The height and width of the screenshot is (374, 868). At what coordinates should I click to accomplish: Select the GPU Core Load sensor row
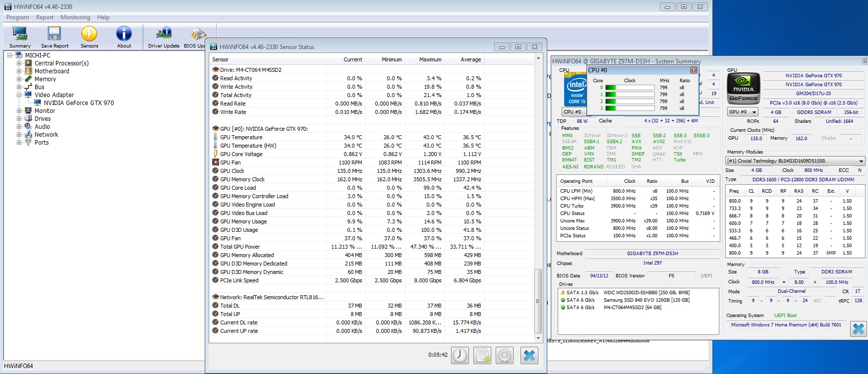pyautogui.click(x=347, y=188)
